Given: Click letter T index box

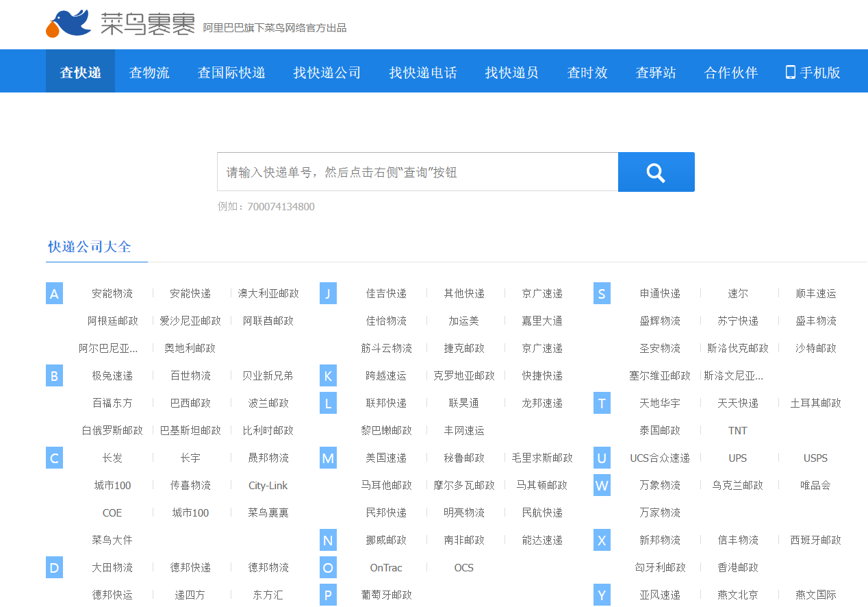Looking at the screenshot, I should tap(602, 403).
